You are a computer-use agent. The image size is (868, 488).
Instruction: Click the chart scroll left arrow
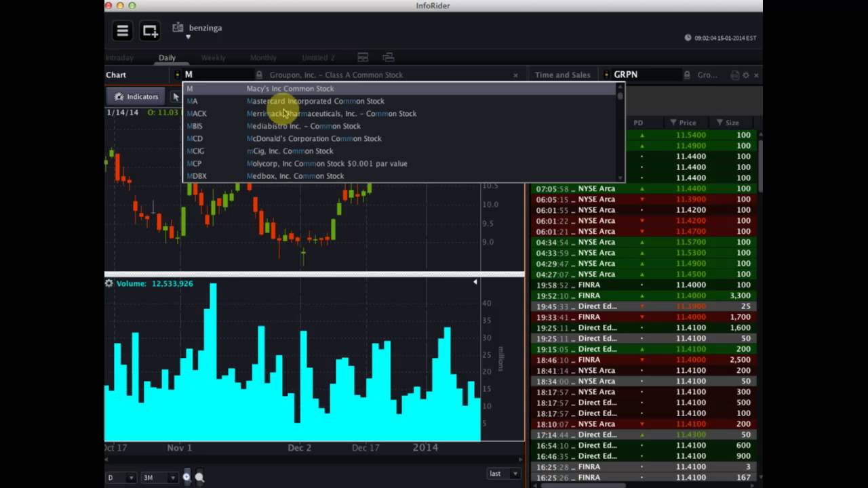pyautogui.click(x=108, y=460)
